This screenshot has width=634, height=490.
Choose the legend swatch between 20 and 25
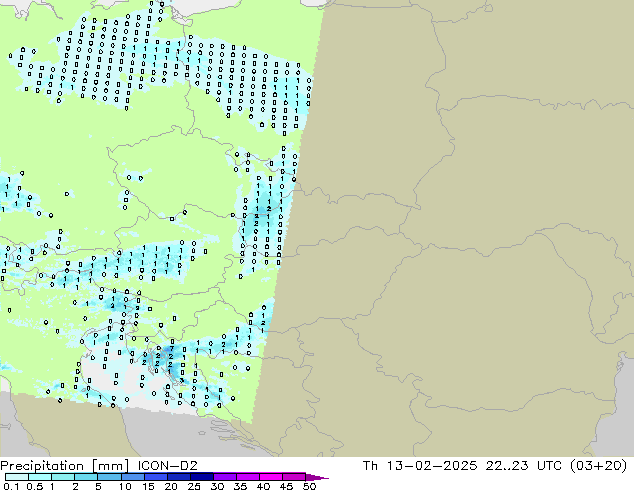178,477
